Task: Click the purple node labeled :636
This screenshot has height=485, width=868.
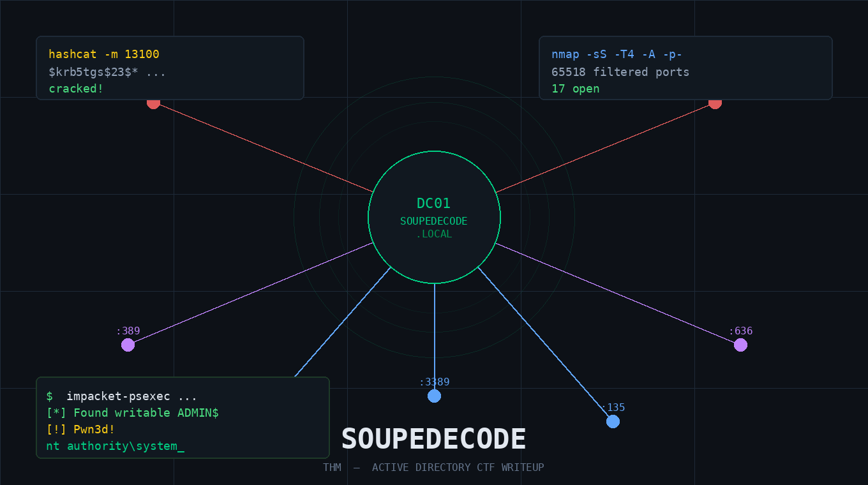Action: tap(740, 345)
